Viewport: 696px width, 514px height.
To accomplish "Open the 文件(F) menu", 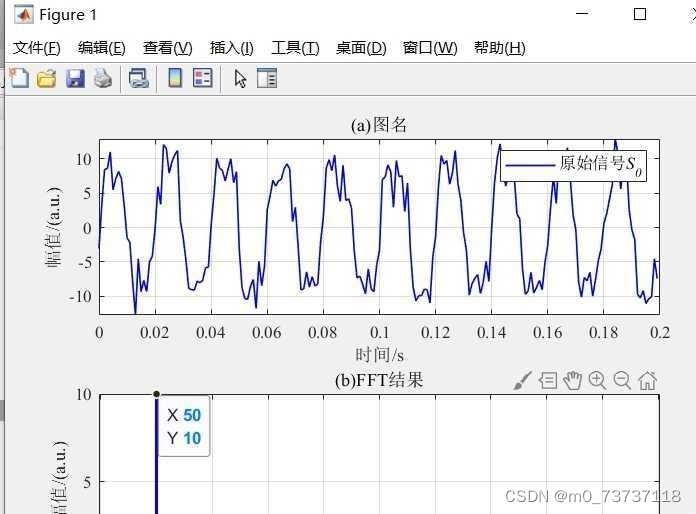I will [36, 47].
